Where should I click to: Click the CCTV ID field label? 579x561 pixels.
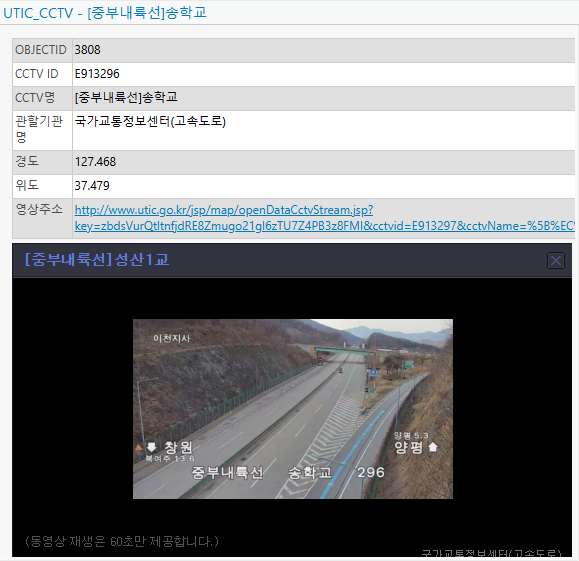37,74
